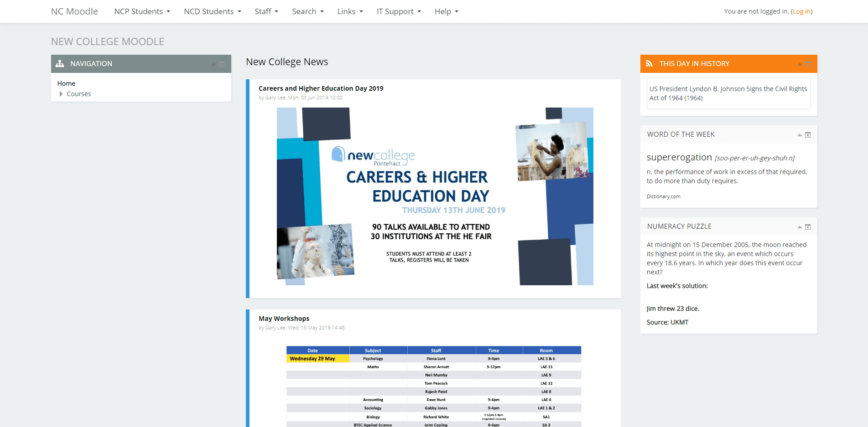868x427 pixels.
Task: Click the 'Wednesday 29 May' table cell
Action: (318, 359)
